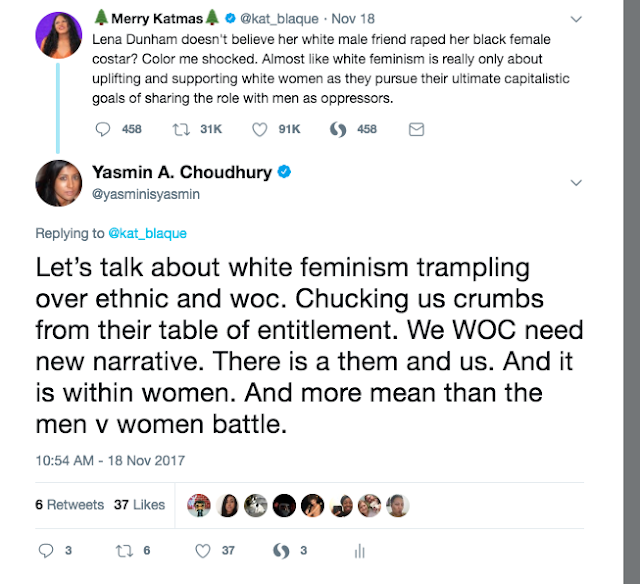
Task: Open @yasminisyasmin handle link
Action: [x=145, y=194]
